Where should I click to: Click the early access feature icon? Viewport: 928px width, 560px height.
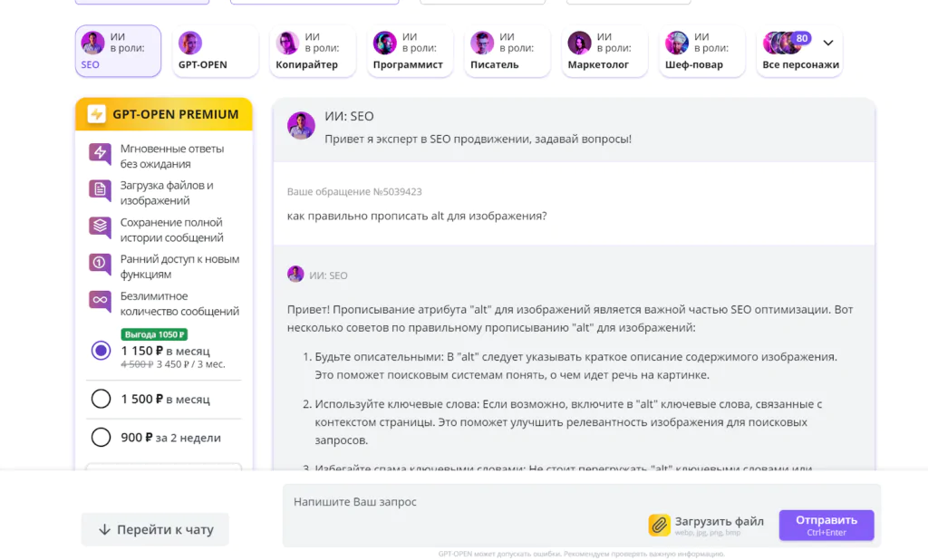(x=100, y=264)
